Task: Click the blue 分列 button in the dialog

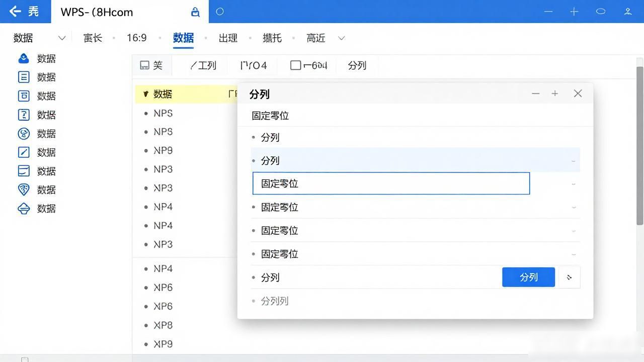Action: [529, 277]
